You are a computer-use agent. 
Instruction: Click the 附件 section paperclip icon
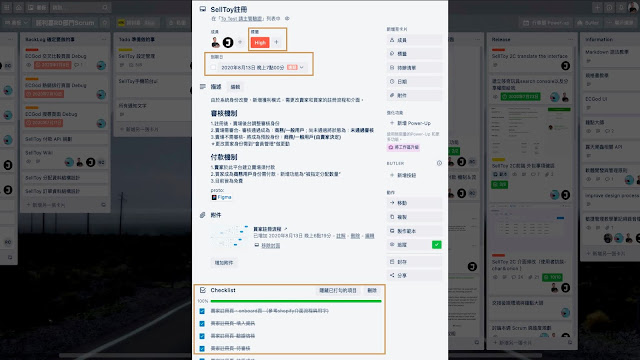coord(202,215)
